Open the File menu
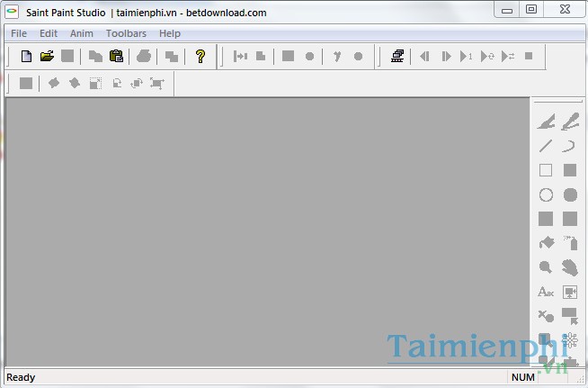This screenshot has width=588, height=388. point(19,33)
